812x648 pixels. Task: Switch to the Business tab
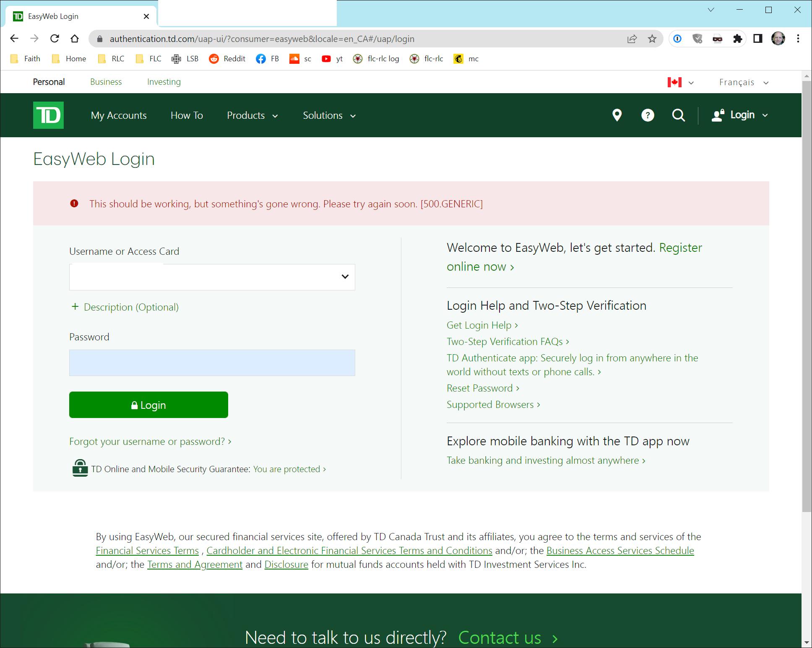coord(106,81)
